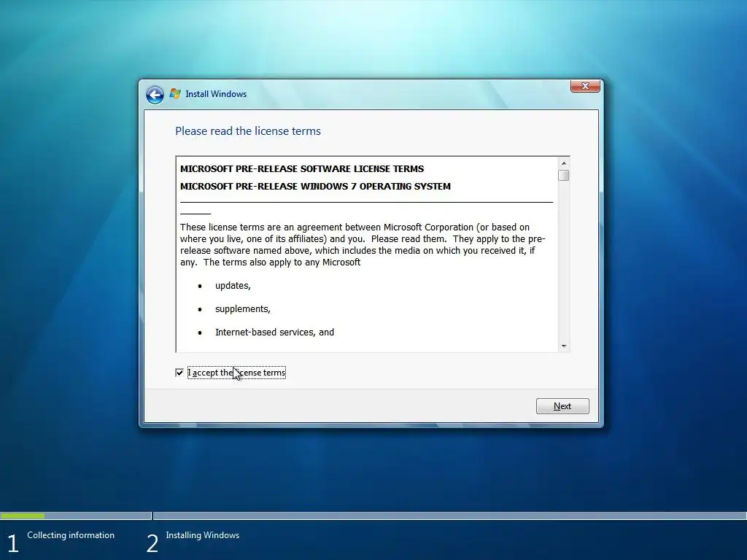Click the license scrollbar up arrow
This screenshot has width=747, height=560.
(x=564, y=163)
